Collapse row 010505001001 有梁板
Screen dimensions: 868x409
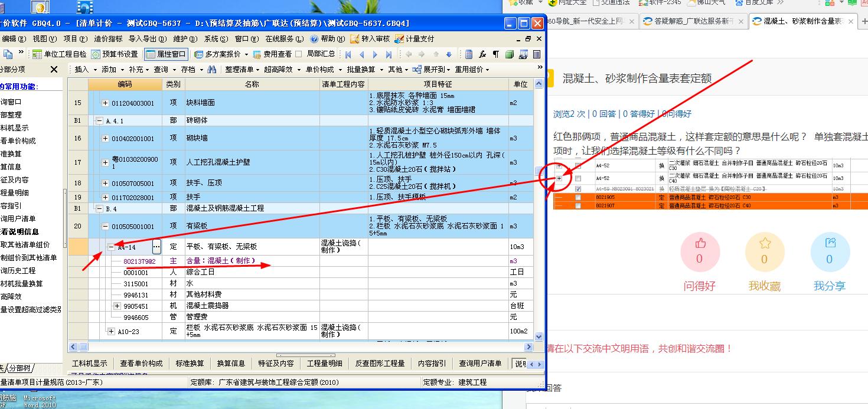pyautogui.click(x=105, y=226)
